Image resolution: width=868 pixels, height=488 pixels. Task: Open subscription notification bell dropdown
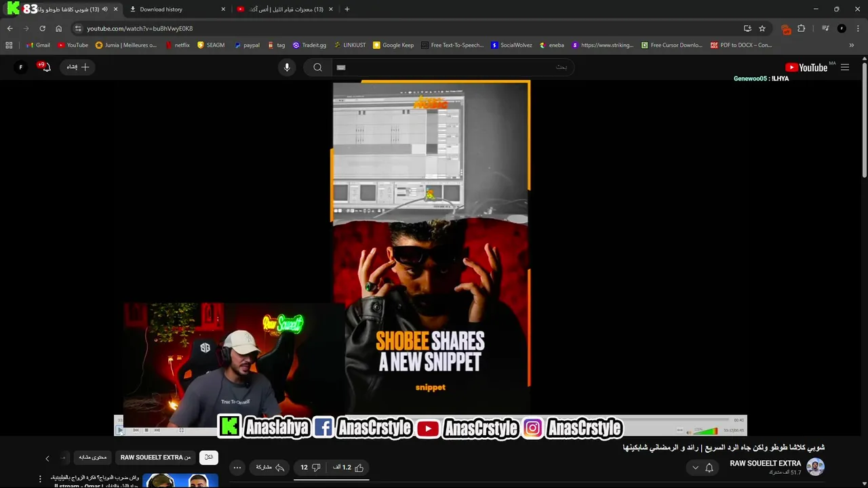(x=703, y=467)
